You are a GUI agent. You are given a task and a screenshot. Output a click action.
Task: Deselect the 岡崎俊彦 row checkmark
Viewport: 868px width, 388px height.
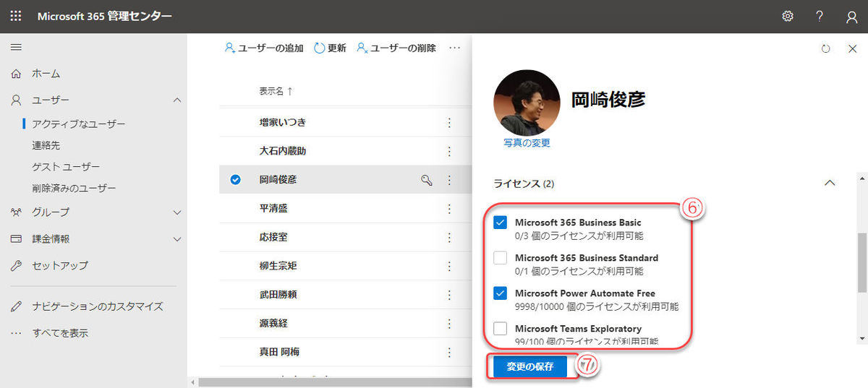[x=235, y=180]
